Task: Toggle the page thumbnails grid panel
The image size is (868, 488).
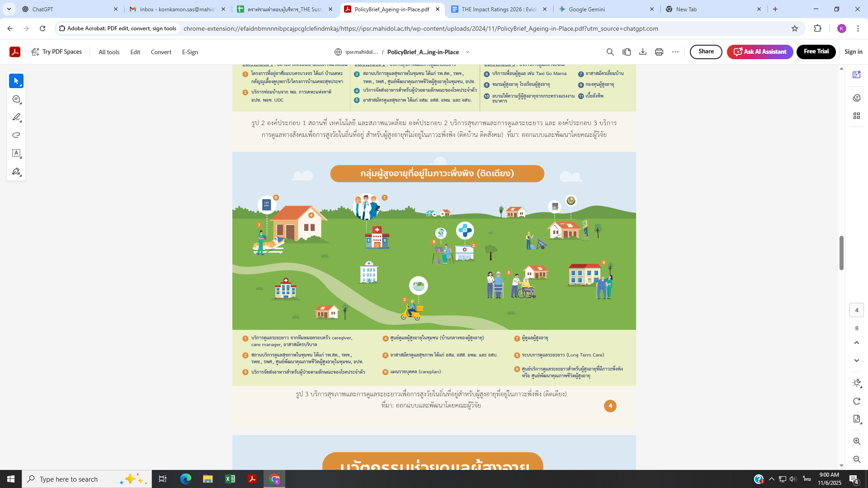Action: click(x=856, y=116)
